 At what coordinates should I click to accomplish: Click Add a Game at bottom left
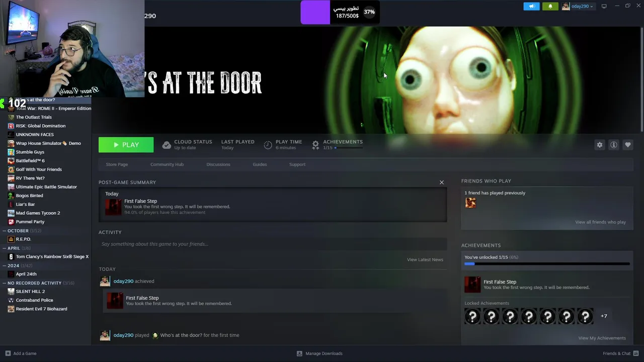point(21,353)
